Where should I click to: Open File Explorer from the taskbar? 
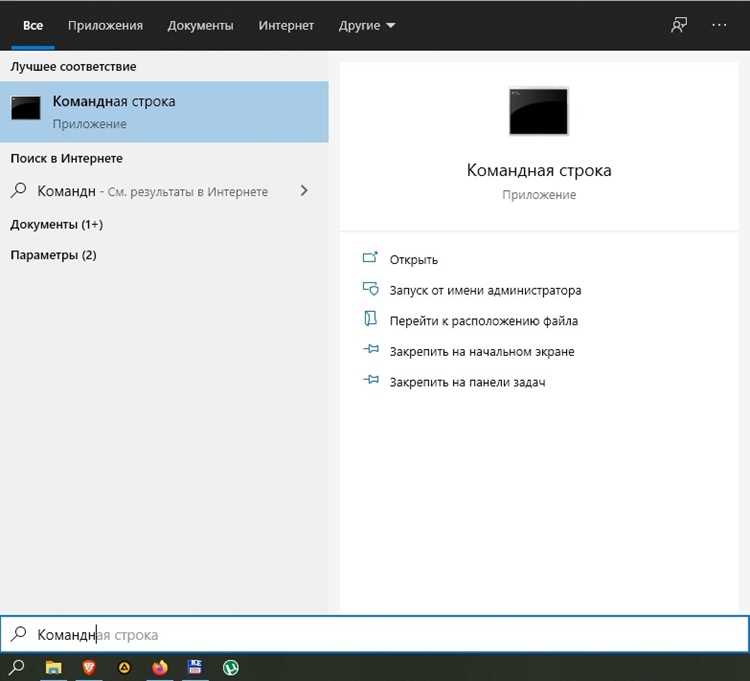[53, 667]
